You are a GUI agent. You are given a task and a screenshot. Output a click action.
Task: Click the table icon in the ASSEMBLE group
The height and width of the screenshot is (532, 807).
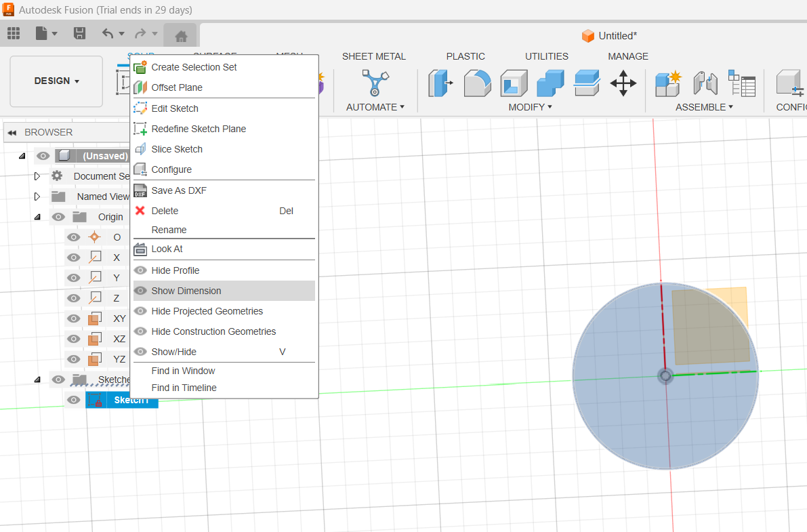742,83
